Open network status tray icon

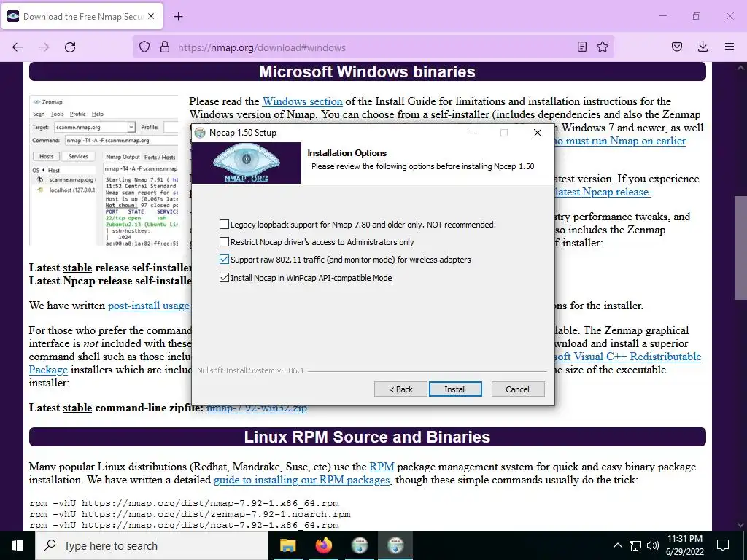pyautogui.click(x=635, y=545)
